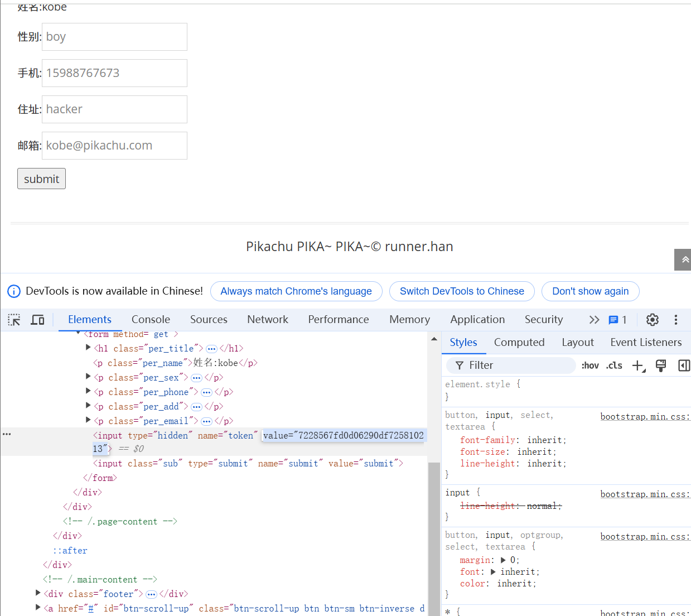Expand the div class footer node
This screenshot has width=691, height=616.
click(38, 593)
